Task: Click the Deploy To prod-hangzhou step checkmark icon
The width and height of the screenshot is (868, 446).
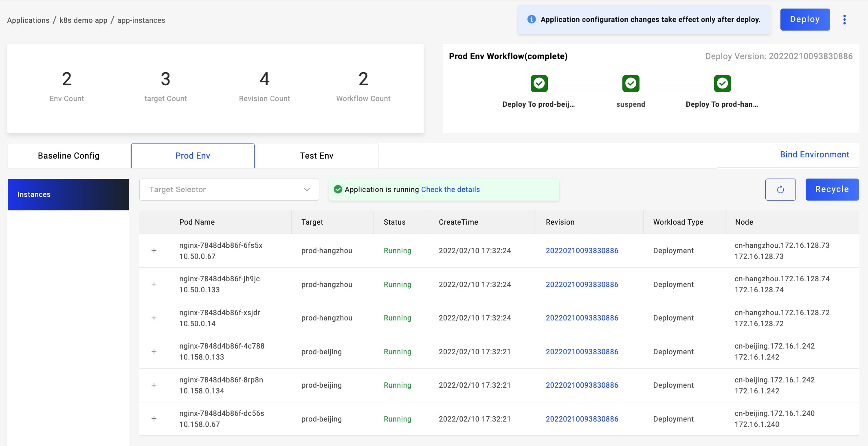Action: point(722,84)
